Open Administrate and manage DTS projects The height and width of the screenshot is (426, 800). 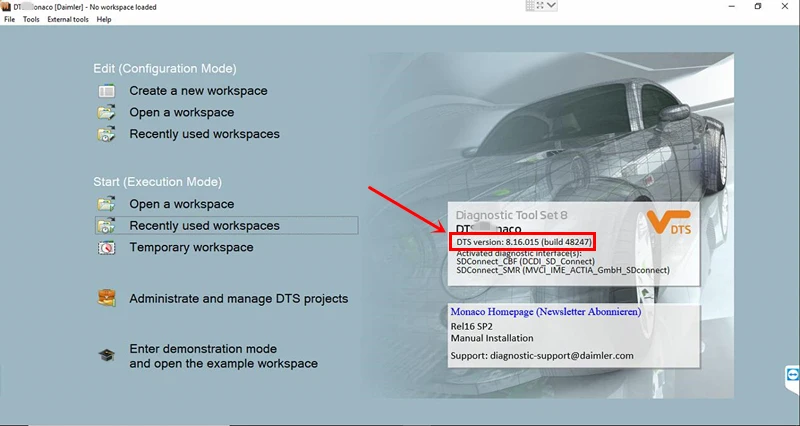coord(239,299)
